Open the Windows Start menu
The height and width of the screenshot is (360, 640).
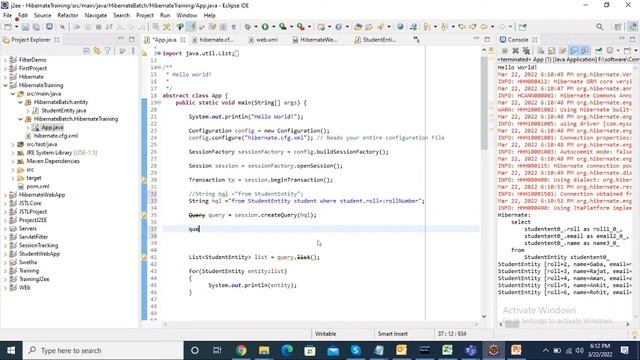[x=11, y=350]
